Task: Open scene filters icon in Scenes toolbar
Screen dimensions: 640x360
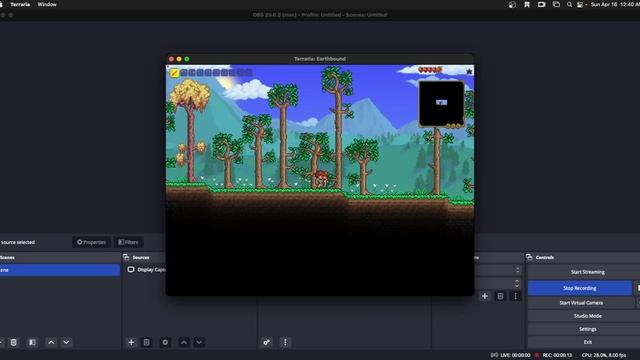Action: pyautogui.click(x=32, y=342)
